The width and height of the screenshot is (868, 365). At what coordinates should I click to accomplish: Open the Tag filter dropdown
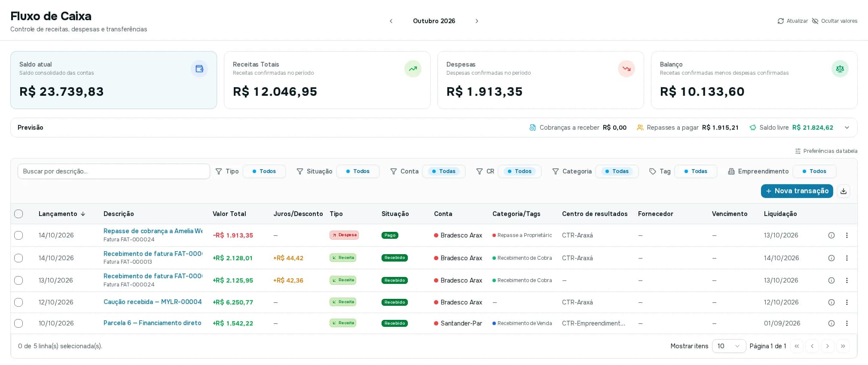pyautogui.click(x=696, y=171)
